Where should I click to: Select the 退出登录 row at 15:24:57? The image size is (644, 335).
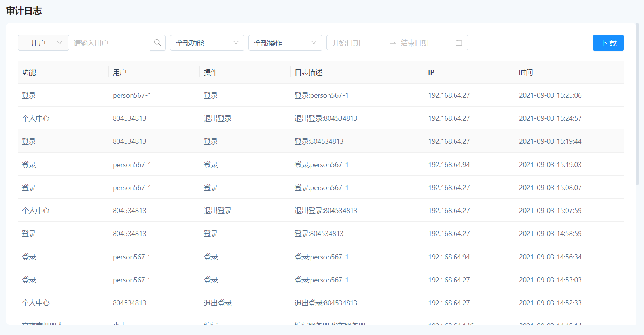(x=320, y=118)
